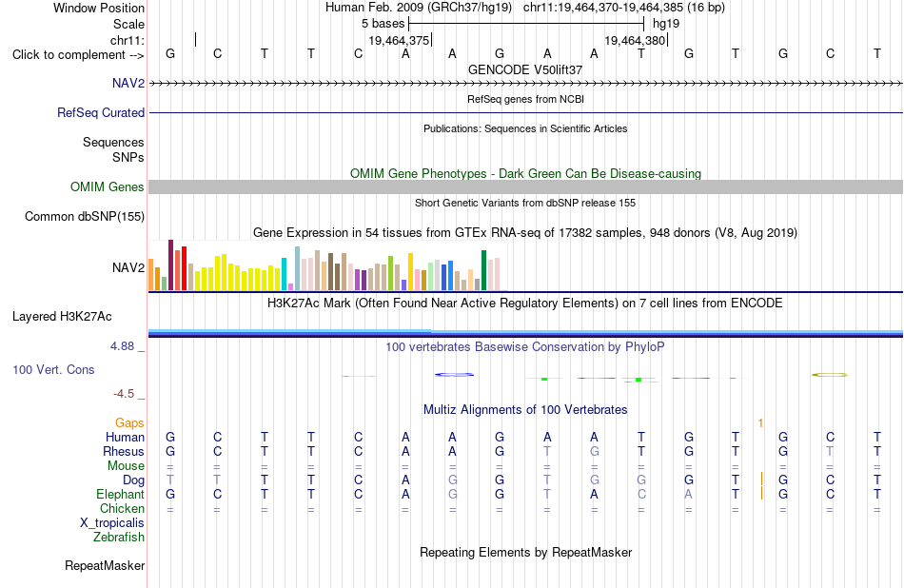This screenshot has height=588, width=904.
Task: Open 'Publications: Sequences in Scientific Articles' title
Action: [525, 128]
